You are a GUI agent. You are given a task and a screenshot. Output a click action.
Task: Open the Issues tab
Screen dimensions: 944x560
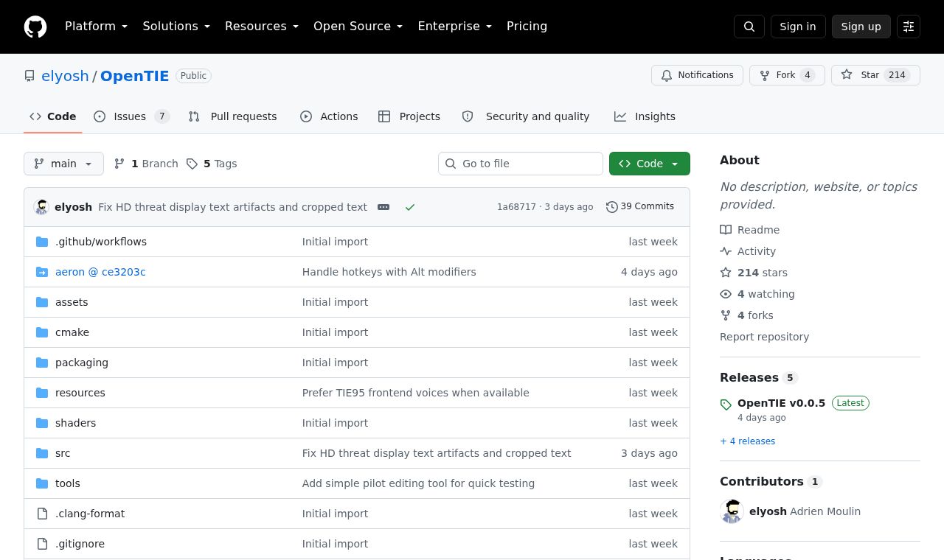[x=132, y=116]
